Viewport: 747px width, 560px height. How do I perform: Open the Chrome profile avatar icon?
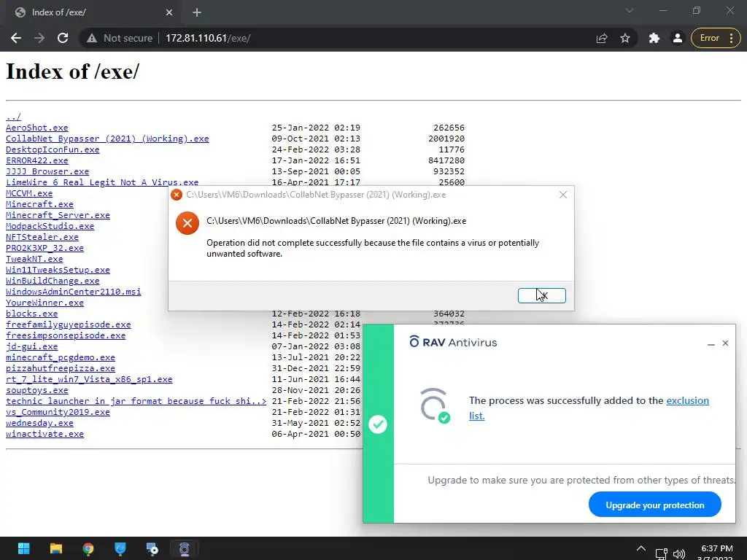[x=677, y=38]
